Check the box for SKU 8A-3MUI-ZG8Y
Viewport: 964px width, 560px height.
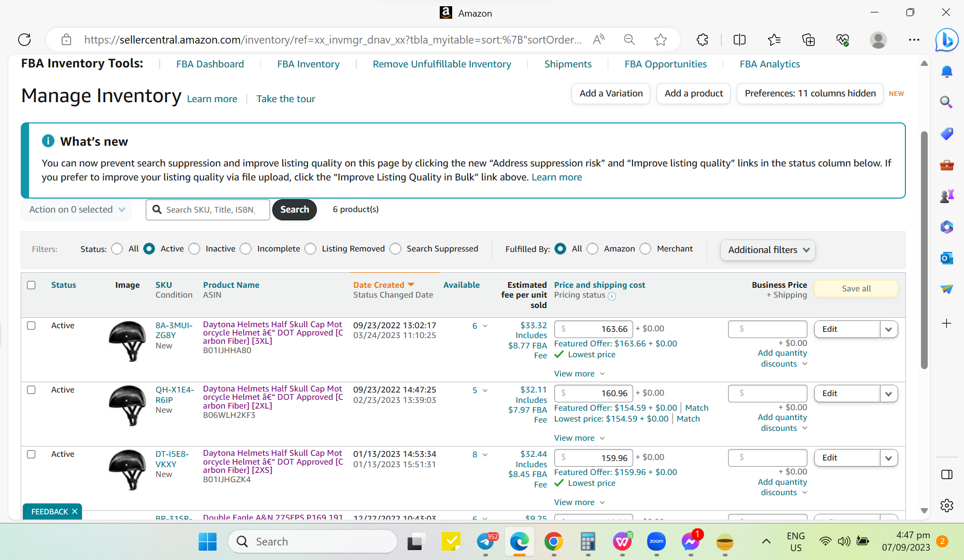coord(31,325)
